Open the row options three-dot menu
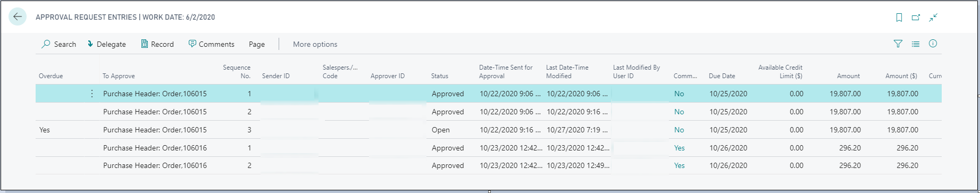Image resolution: width=980 pixels, height=193 pixels. (92, 94)
